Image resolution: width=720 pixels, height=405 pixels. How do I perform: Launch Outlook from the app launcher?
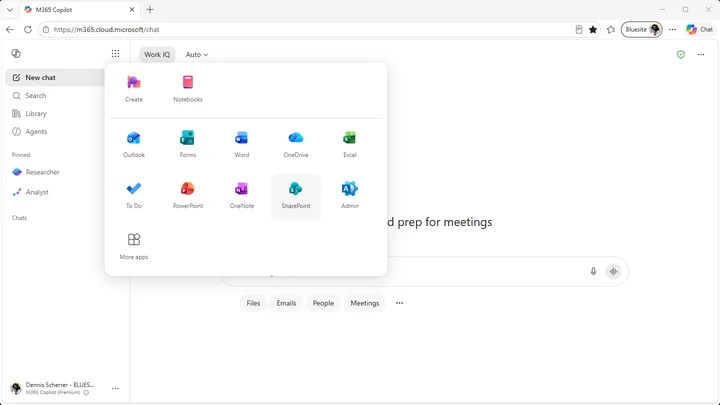coord(134,145)
